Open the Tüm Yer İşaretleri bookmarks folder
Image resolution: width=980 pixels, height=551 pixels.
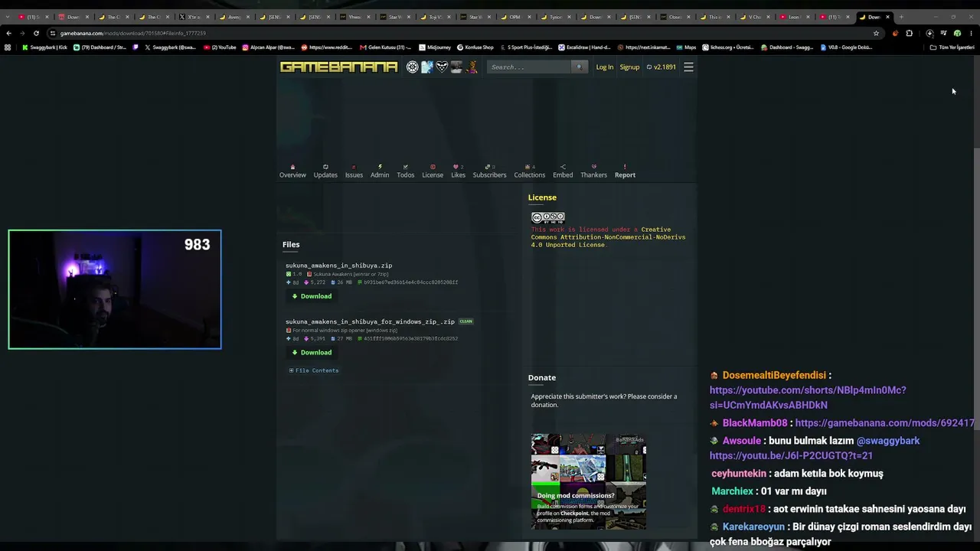(x=952, y=47)
